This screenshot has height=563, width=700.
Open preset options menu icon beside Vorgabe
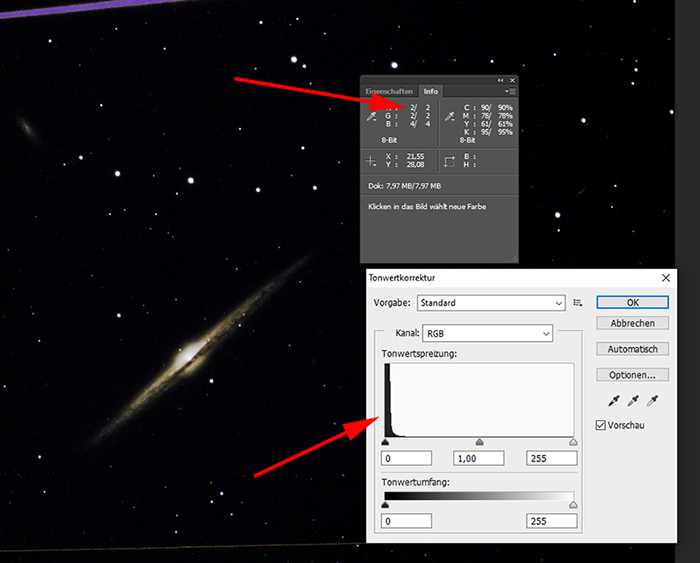point(578,303)
